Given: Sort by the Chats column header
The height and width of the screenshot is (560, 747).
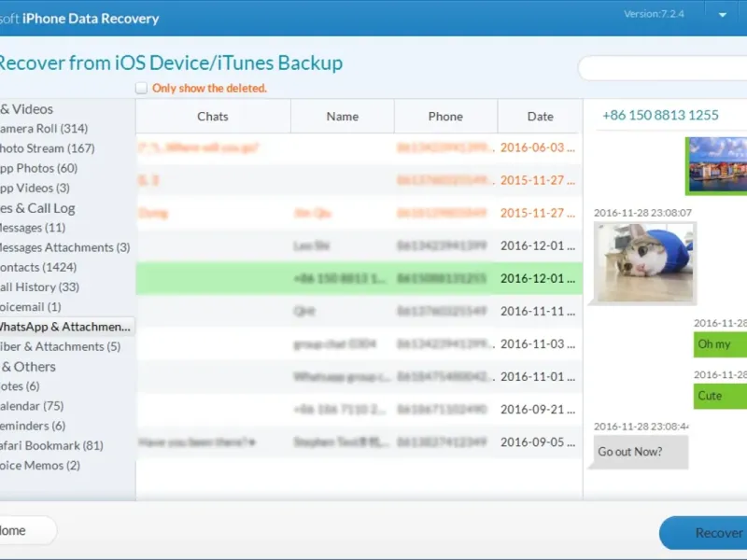Looking at the screenshot, I should pyautogui.click(x=213, y=116).
